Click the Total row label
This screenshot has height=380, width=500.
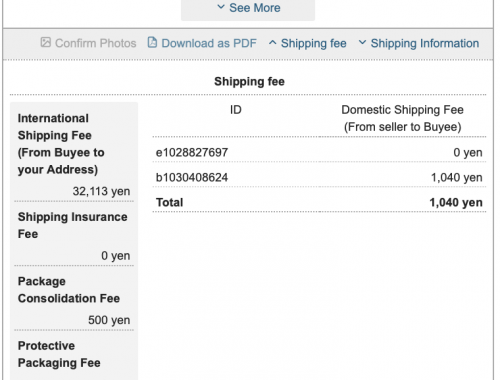click(170, 202)
